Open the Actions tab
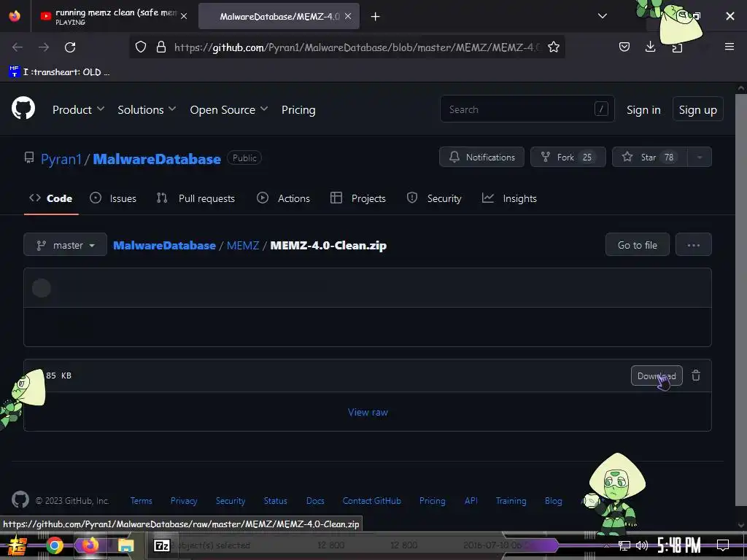 coord(284,198)
